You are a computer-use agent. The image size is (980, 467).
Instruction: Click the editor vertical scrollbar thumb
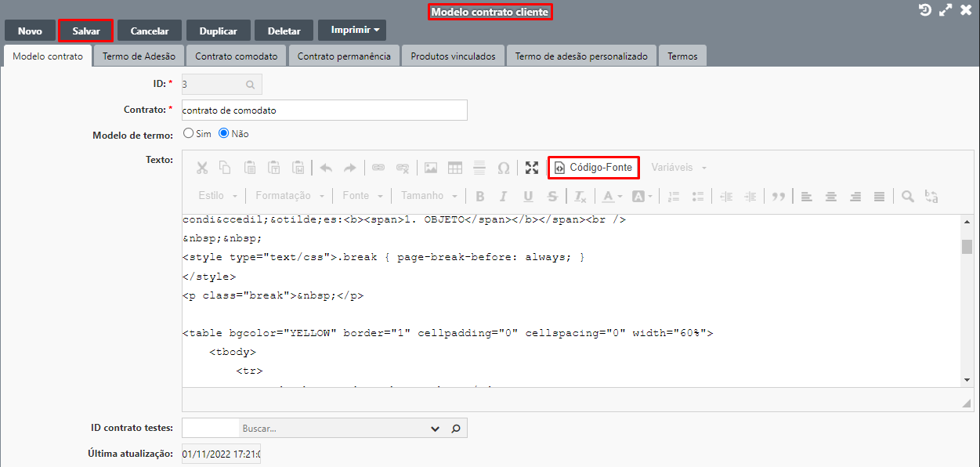pyautogui.click(x=967, y=247)
